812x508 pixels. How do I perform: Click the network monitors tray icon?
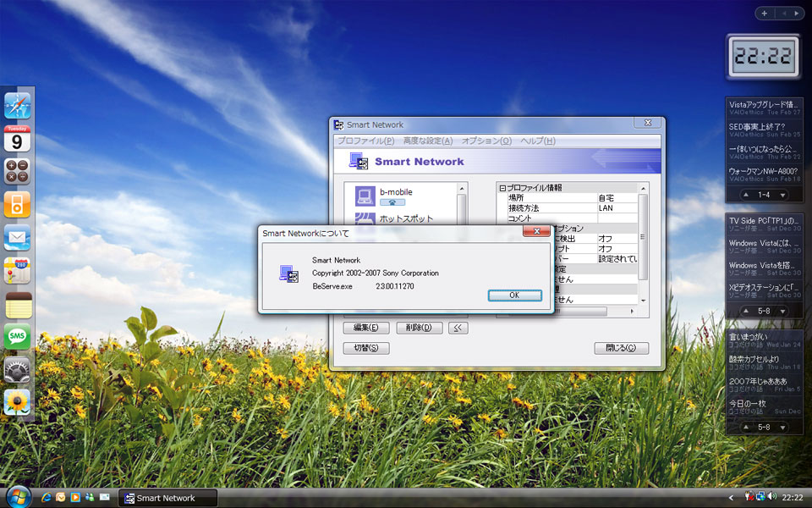point(760,497)
